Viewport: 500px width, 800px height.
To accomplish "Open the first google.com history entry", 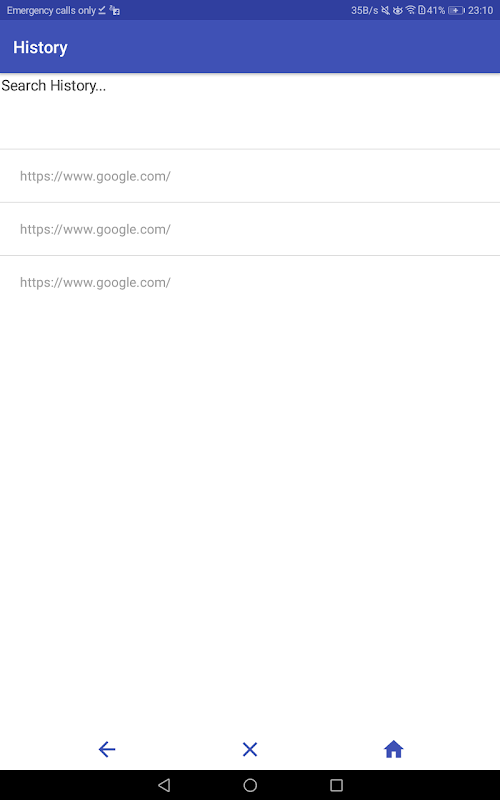I will click(250, 176).
